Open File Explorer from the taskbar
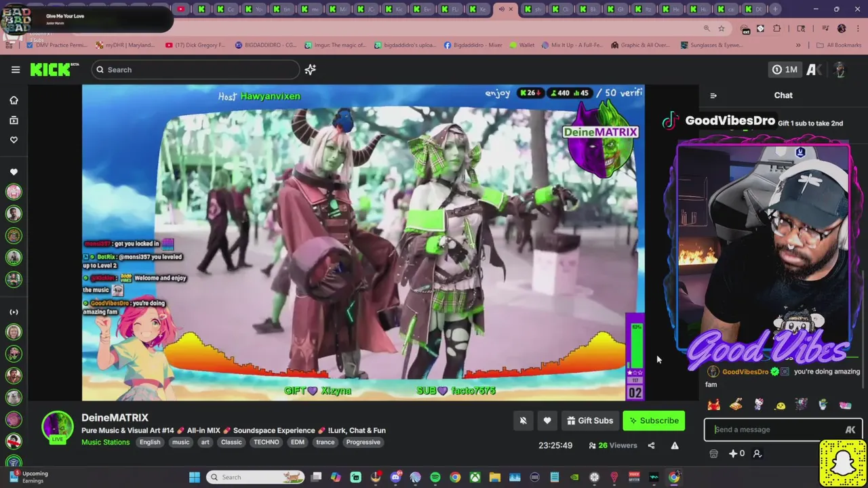This screenshot has height=488, width=868. tap(495, 477)
